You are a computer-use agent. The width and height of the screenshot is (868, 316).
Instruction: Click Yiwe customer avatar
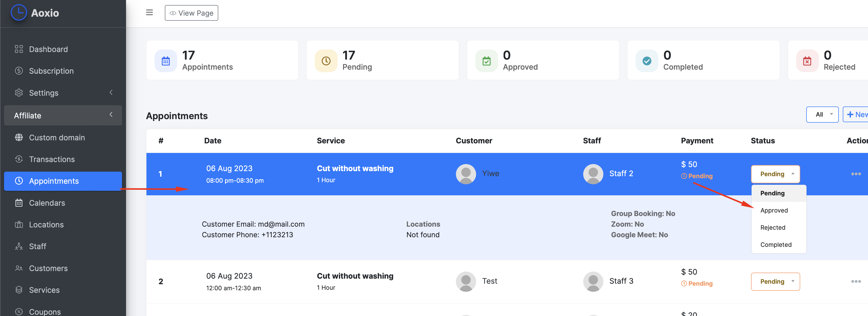click(466, 174)
